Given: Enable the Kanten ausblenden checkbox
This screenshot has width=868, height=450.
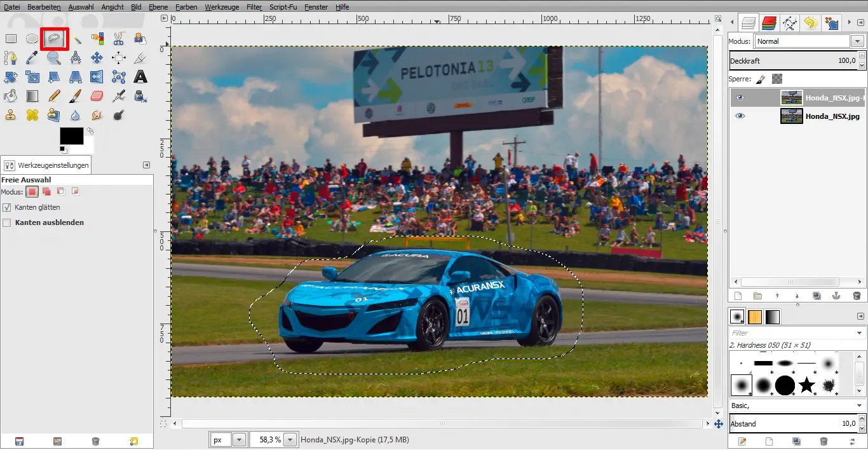Looking at the screenshot, I should [x=7, y=222].
